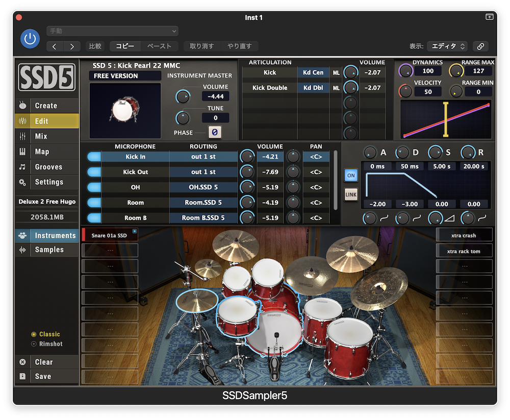Viewport: 510px width, 420px height.
Task: Open the Grooves music note icon
Action: pyautogui.click(x=22, y=167)
